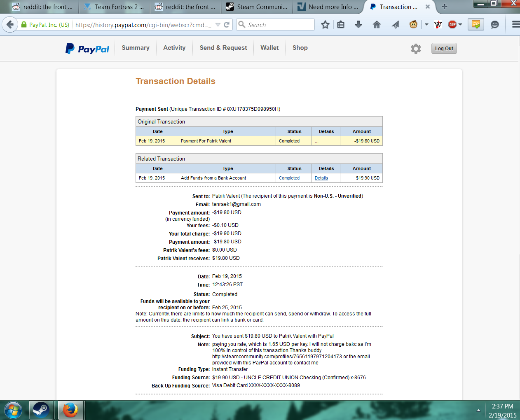Open the Details link in Related Transaction
The width and height of the screenshot is (520, 420).
[321, 178]
